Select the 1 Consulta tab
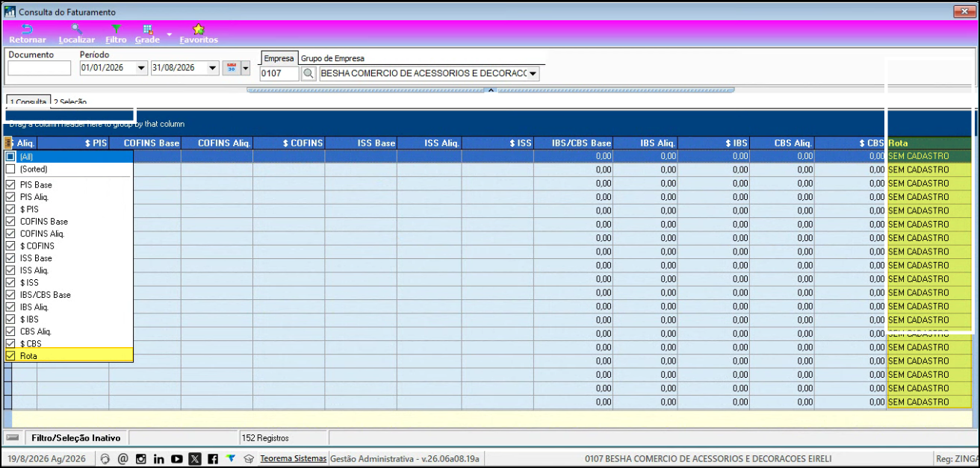 (x=28, y=102)
